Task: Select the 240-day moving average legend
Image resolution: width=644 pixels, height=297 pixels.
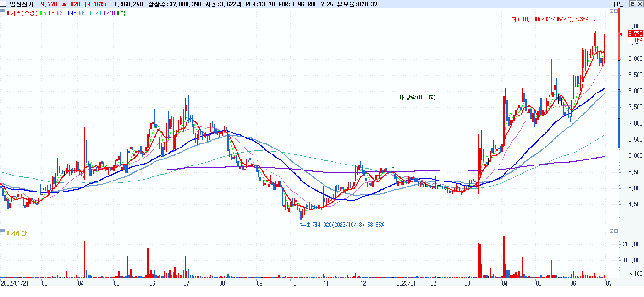Action: tap(109, 13)
